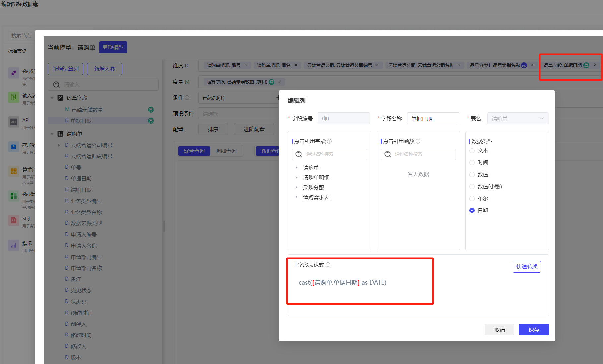Click the info icon beside 字段表达式

(328, 265)
